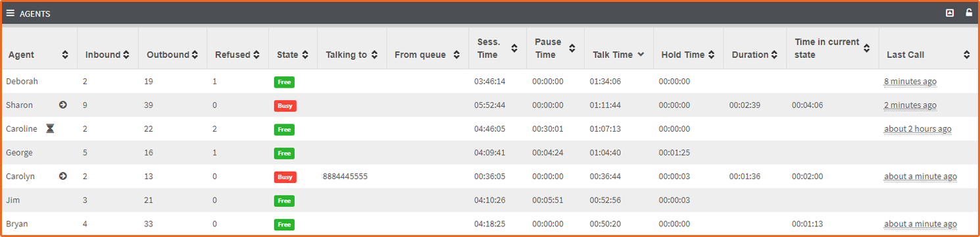
Task: Click the hourglass icon next to Caroline
Action: click(50, 129)
